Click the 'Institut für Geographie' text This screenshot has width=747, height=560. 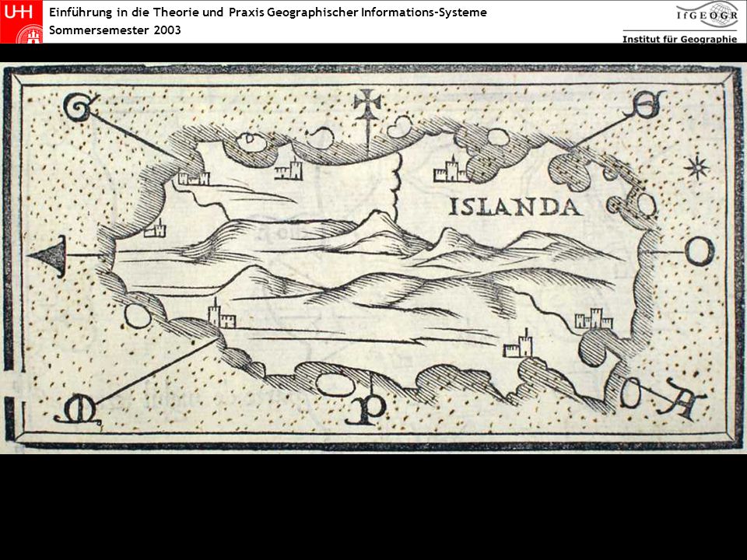[679, 39]
